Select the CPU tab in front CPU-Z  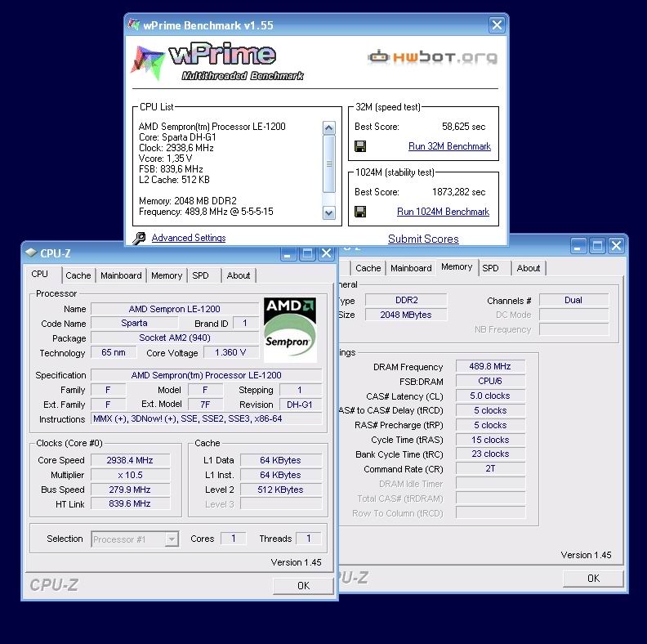[39, 274]
